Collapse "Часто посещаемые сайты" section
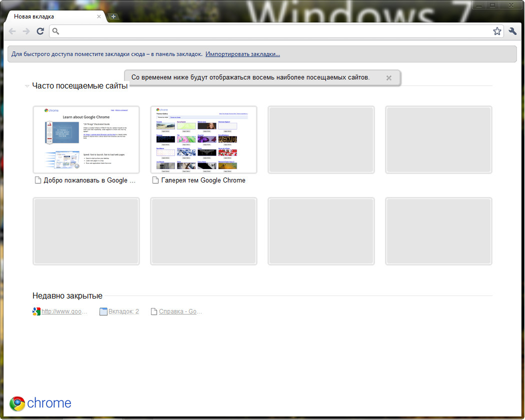 pos(27,86)
